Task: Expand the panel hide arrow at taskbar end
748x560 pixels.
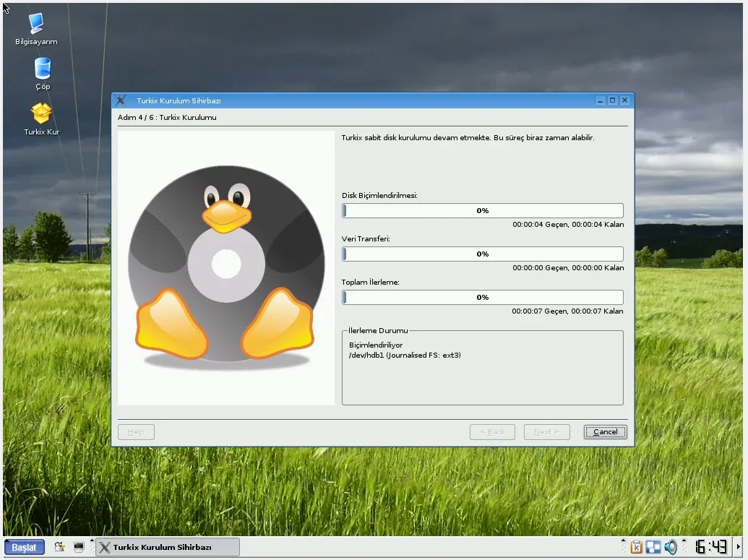Action: coord(739,547)
